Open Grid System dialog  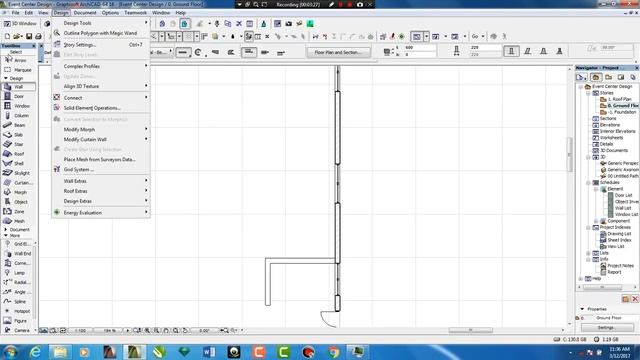[x=101, y=169]
